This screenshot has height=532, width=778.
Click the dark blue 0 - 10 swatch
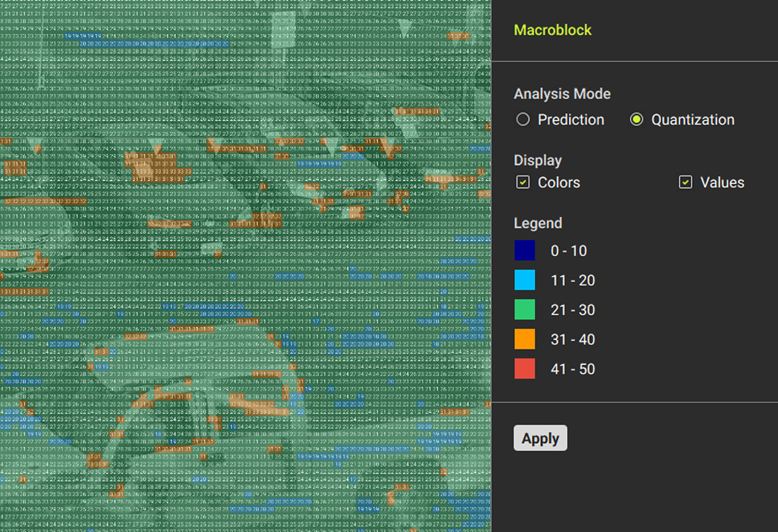524,250
